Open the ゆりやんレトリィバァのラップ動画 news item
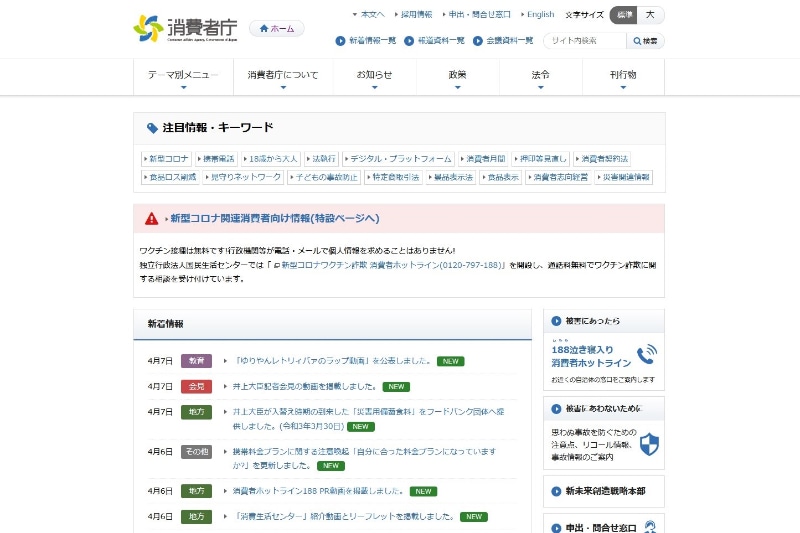The image size is (800, 533). tap(332, 361)
